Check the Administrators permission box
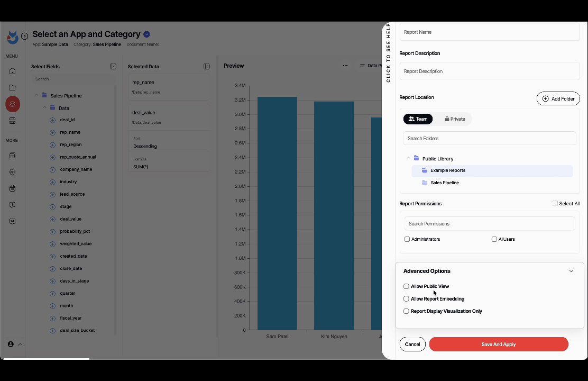The image size is (588, 381). click(407, 239)
